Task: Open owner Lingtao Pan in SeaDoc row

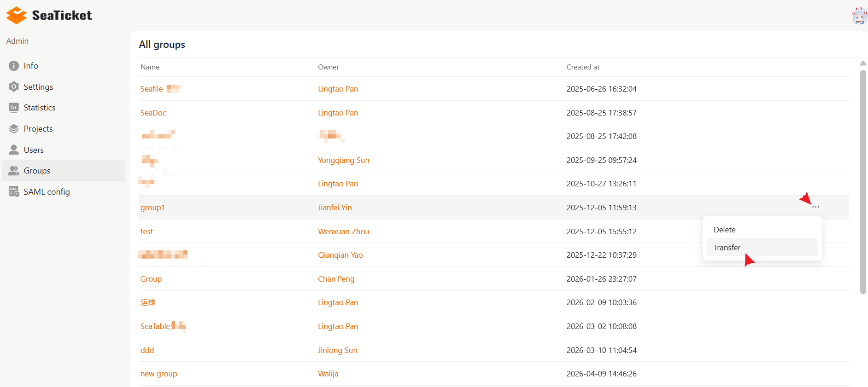Action: 338,113
